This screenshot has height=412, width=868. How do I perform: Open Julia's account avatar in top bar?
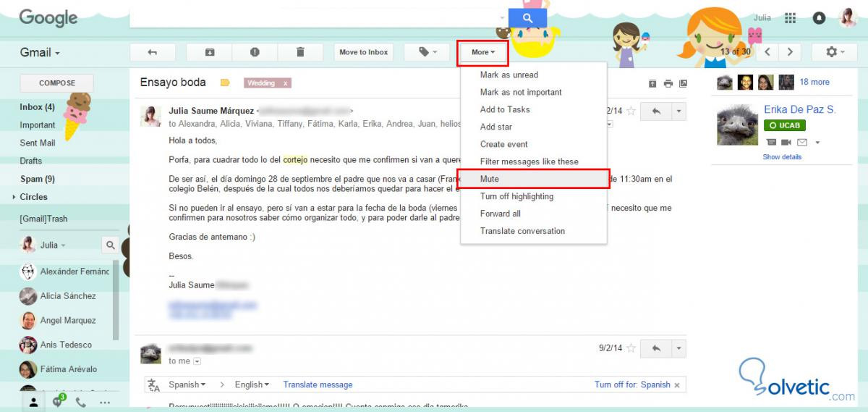pos(848,18)
